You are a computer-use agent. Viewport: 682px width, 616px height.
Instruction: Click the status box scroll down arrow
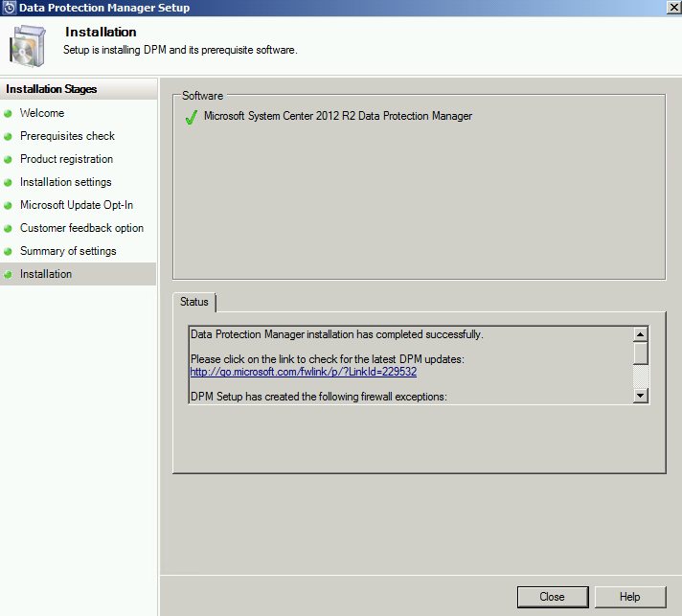pos(640,396)
